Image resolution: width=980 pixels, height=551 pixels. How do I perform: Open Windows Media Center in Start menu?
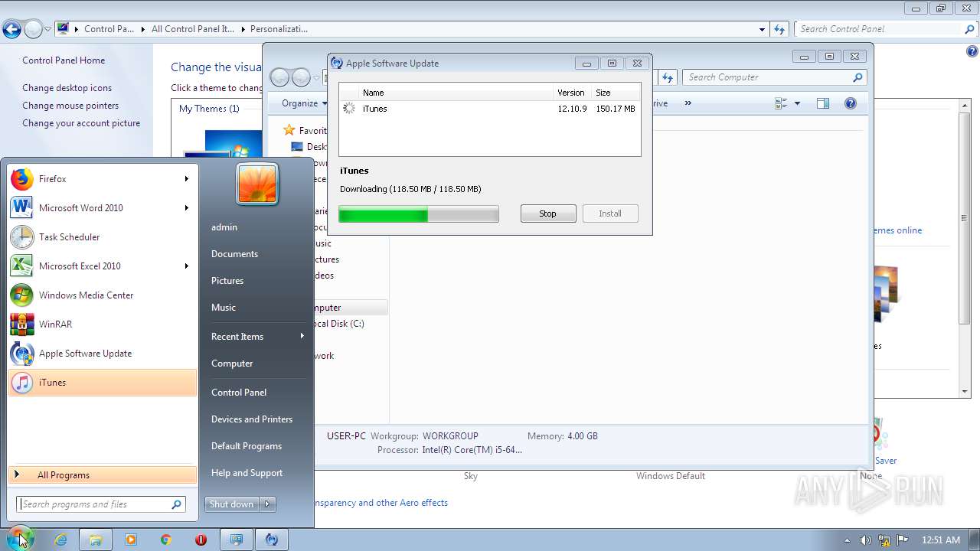(103, 295)
